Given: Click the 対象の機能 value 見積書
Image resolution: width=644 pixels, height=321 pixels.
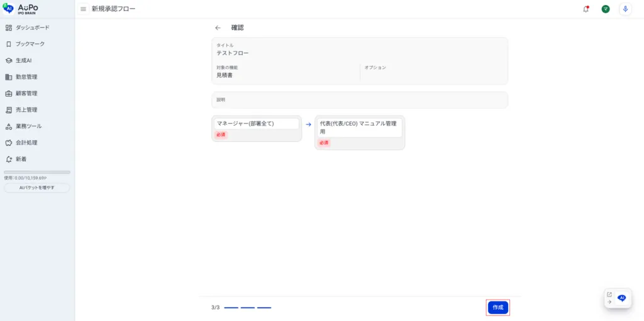Looking at the screenshot, I should (225, 75).
